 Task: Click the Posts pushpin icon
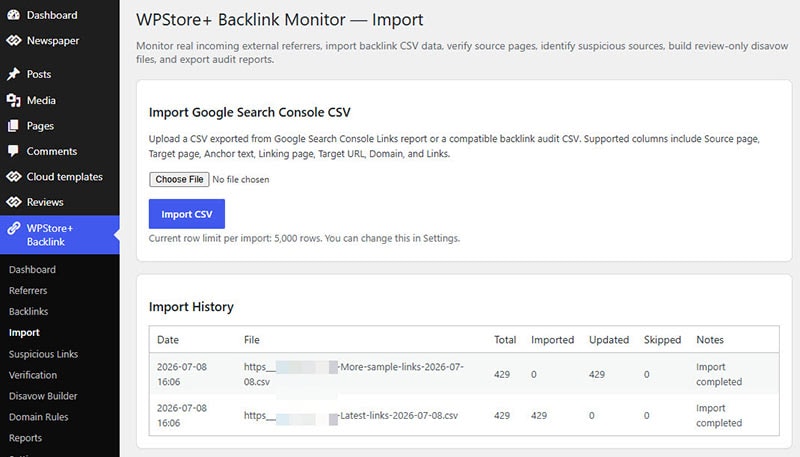pos(14,74)
